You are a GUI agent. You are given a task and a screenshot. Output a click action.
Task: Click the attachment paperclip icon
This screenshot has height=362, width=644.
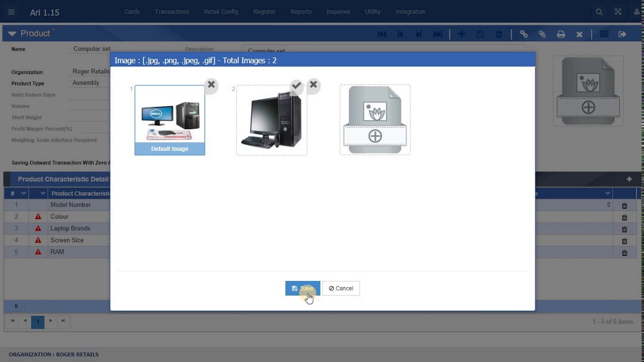(542, 34)
